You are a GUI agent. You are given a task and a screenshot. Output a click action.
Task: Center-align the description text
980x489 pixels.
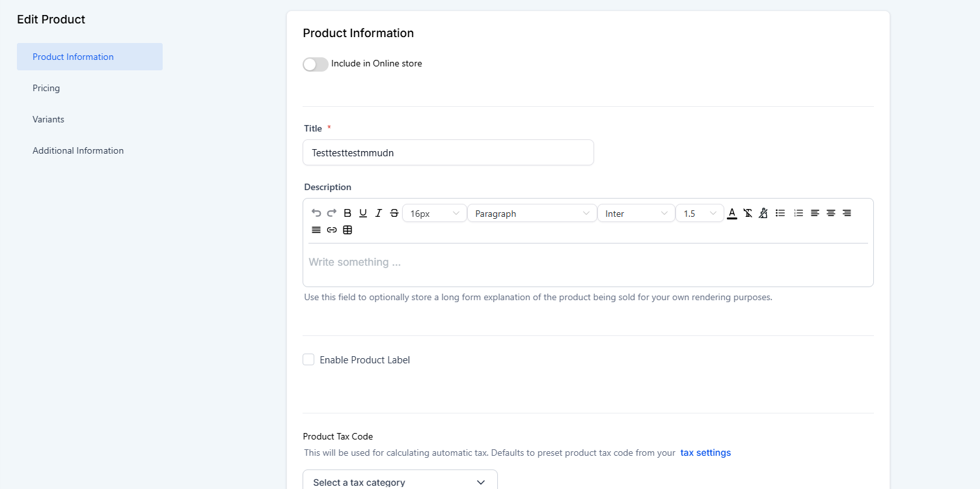pyautogui.click(x=831, y=213)
